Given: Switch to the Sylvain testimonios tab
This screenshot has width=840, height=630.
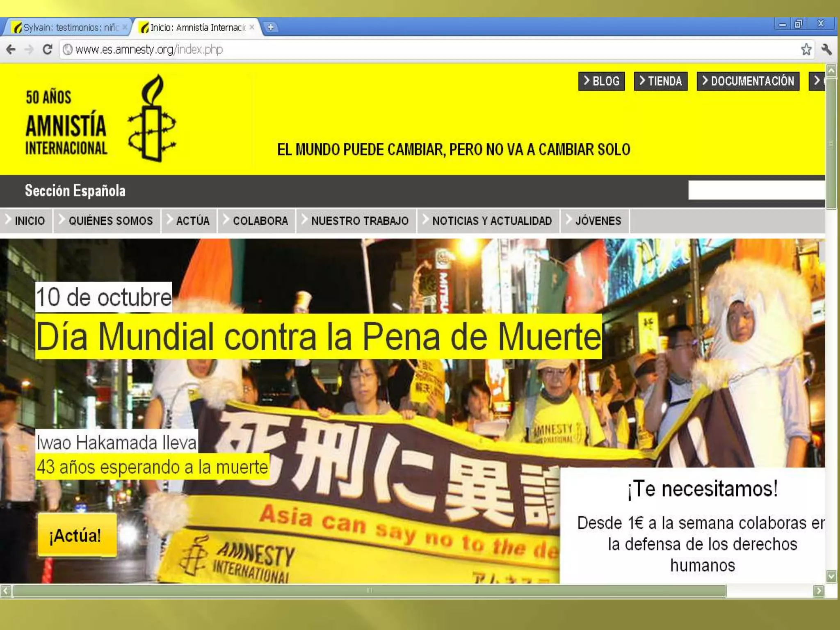Looking at the screenshot, I should click(x=70, y=27).
